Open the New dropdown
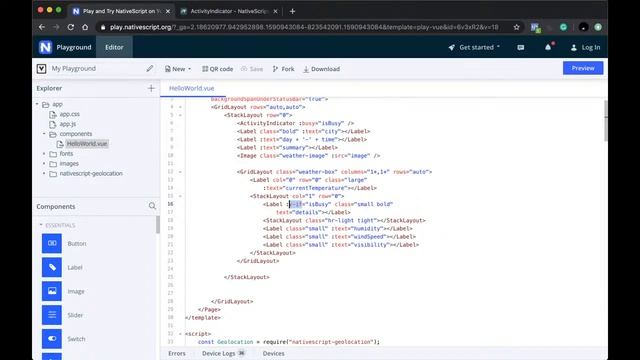This screenshot has width=640, height=360. [x=178, y=69]
